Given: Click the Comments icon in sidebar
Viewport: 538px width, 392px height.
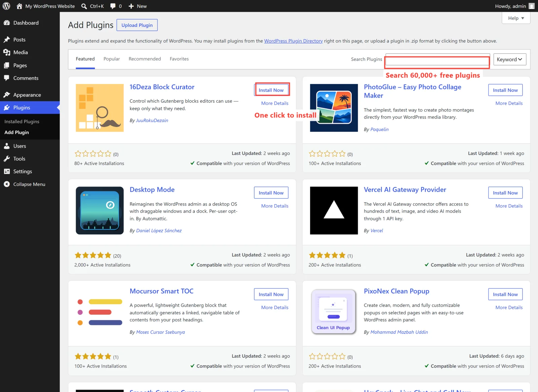Looking at the screenshot, I should [7, 78].
